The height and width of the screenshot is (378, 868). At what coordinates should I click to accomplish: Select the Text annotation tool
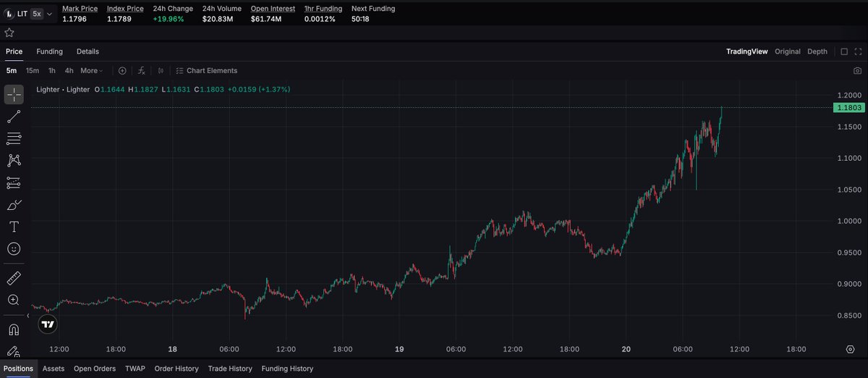[14, 227]
